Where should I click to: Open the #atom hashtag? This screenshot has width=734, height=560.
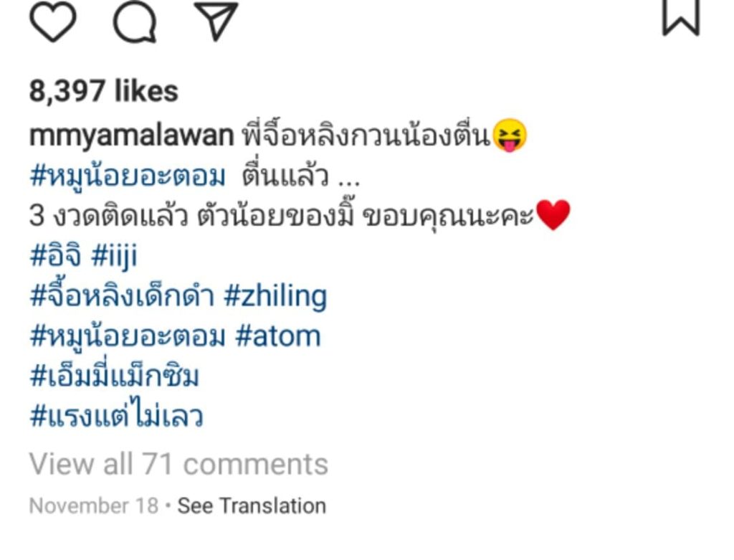pyautogui.click(x=279, y=337)
